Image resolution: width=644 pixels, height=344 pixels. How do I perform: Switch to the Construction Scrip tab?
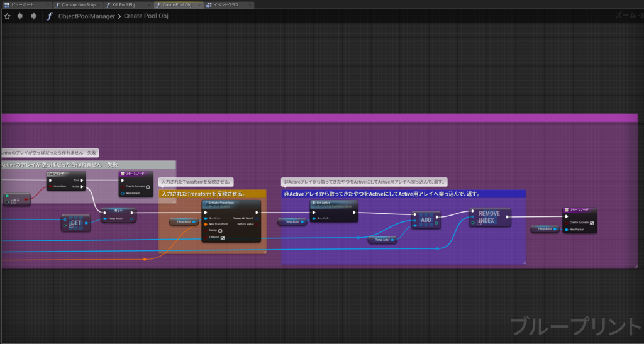pyautogui.click(x=79, y=5)
